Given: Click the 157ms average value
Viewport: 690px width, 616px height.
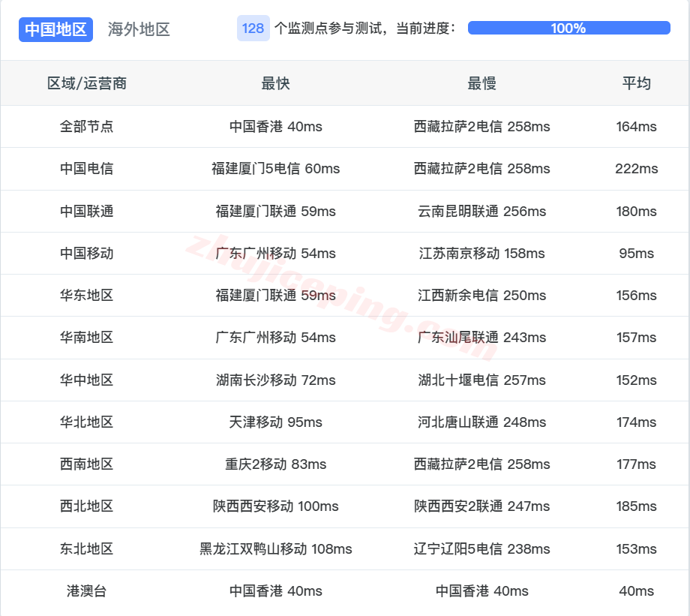Looking at the screenshot, I should pyautogui.click(x=636, y=338).
